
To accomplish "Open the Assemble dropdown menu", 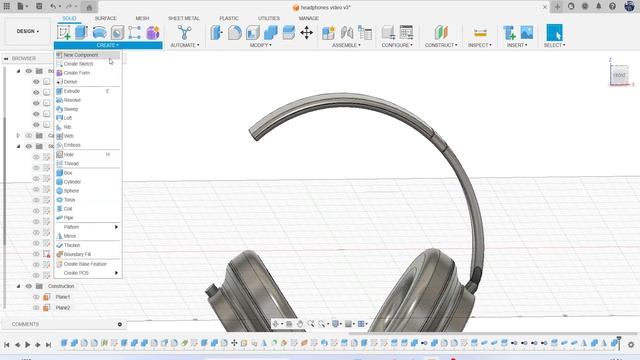I will (346, 45).
